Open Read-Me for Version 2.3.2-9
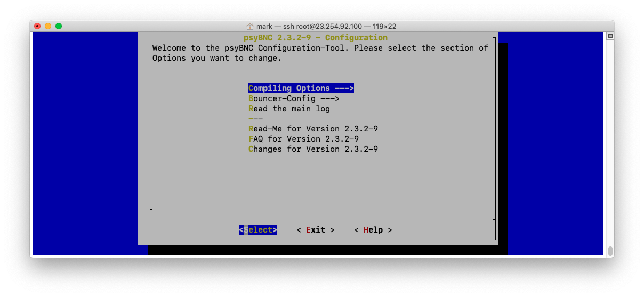644x297 pixels. (313, 129)
